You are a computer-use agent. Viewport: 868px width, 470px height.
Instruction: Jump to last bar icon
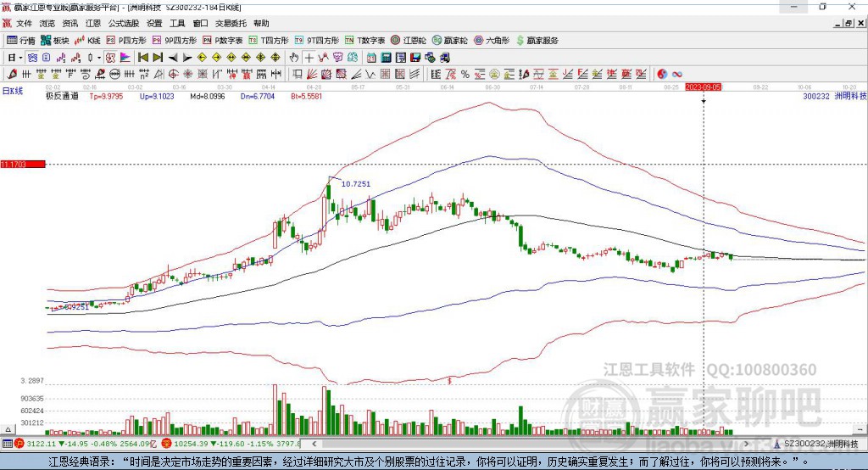point(158,58)
